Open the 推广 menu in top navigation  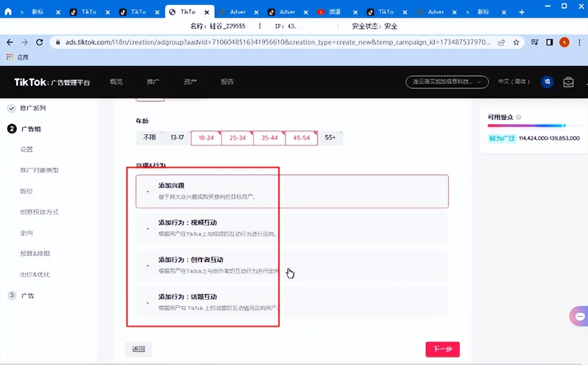pyautogui.click(x=153, y=82)
